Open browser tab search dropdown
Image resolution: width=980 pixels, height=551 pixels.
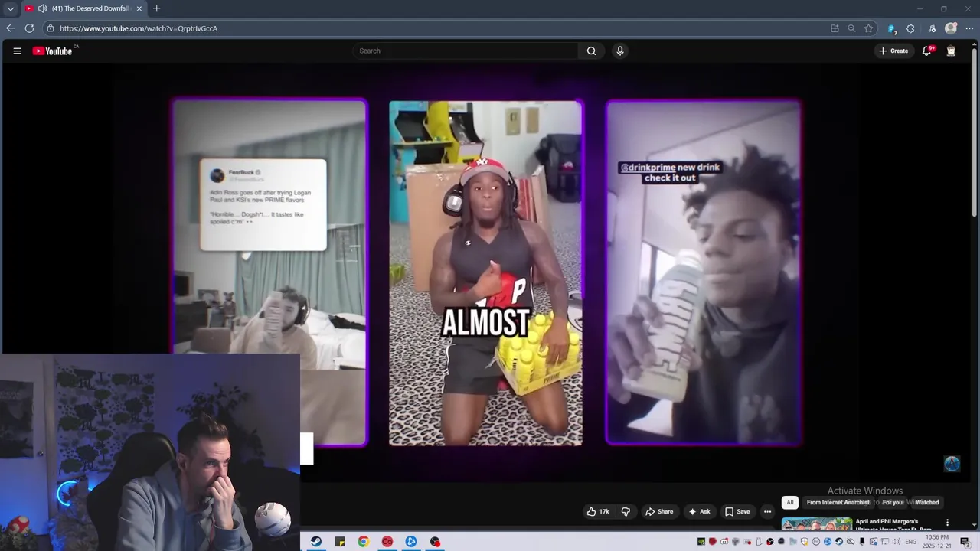(10, 8)
